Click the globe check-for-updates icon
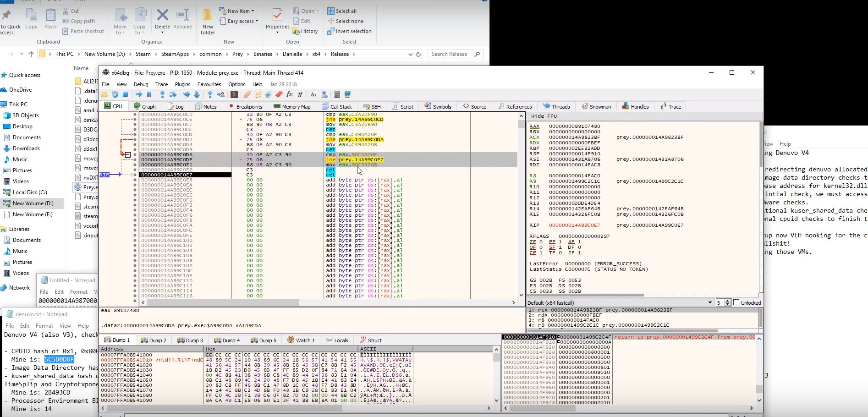 pos(347,94)
